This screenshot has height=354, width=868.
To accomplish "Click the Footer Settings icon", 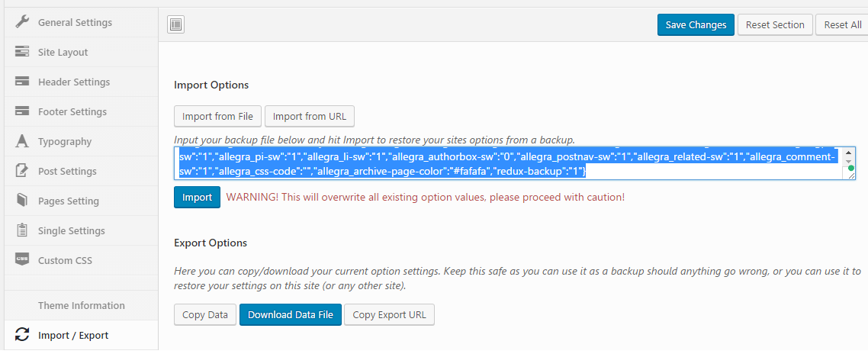I will [x=22, y=111].
